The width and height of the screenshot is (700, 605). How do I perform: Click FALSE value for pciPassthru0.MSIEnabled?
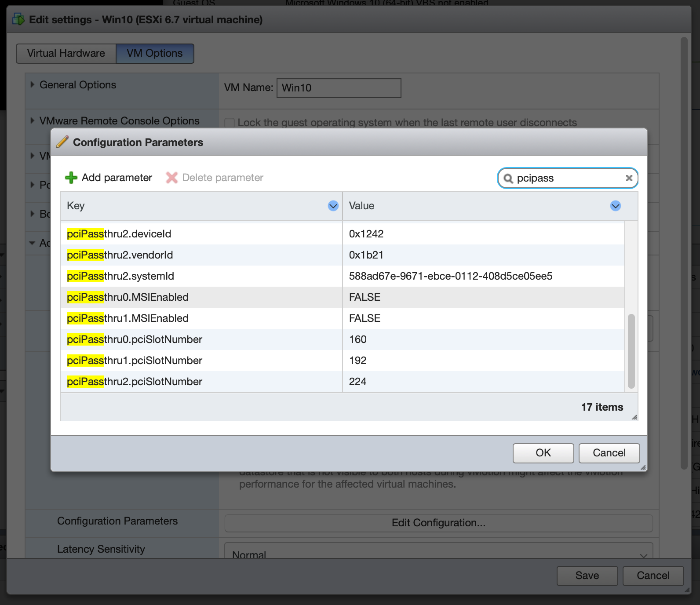365,297
